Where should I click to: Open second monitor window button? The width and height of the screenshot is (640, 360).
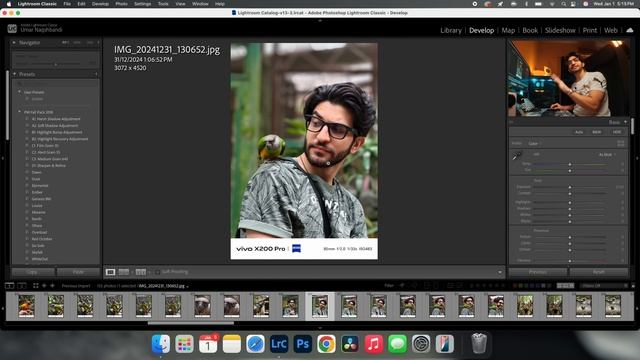tap(22, 286)
